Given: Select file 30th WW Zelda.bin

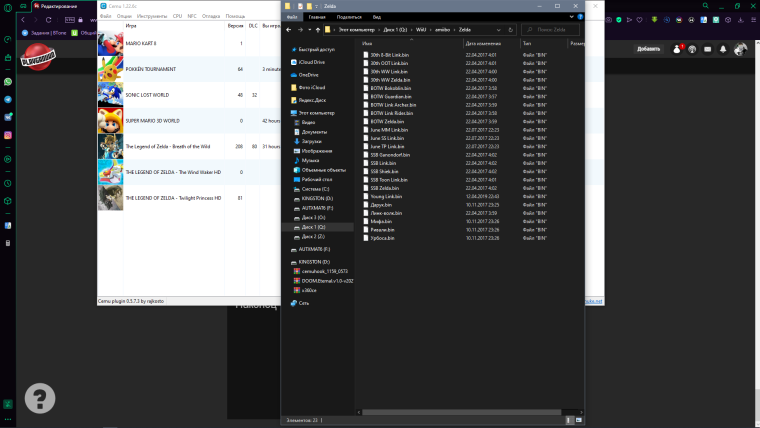Looking at the screenshot, I should point(390,79).
